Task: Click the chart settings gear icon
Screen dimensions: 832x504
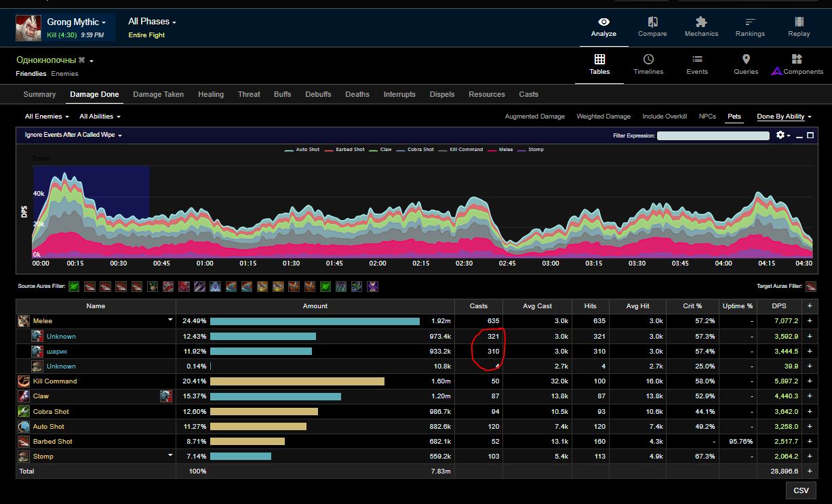Action: [781, 135]
